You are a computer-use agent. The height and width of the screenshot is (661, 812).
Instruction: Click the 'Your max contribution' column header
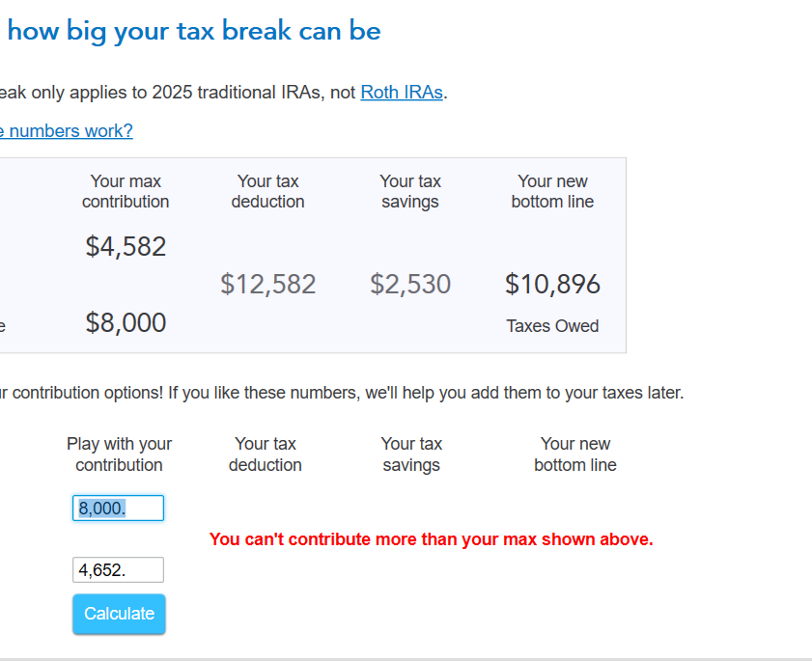(x=126, y=192)
